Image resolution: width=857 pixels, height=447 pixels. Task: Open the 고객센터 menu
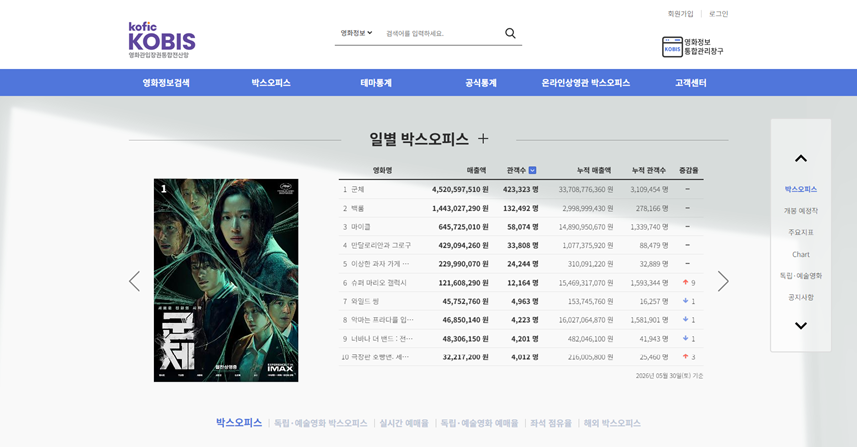click(691, 83)
